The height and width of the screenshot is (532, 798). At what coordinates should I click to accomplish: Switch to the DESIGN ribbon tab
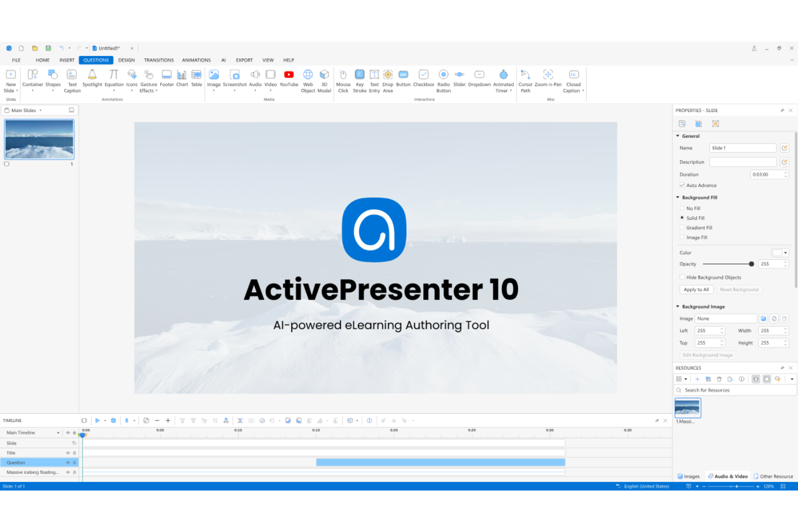click(127, 60)
